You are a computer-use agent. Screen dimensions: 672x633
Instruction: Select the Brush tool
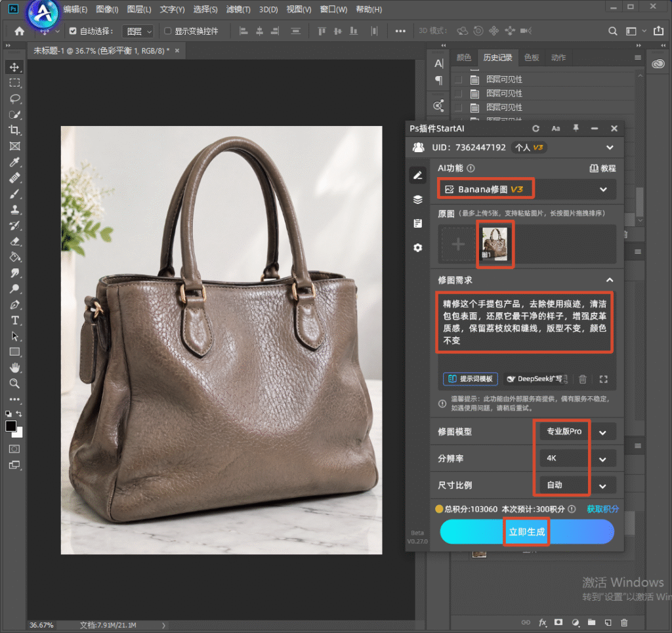[14, 194]
